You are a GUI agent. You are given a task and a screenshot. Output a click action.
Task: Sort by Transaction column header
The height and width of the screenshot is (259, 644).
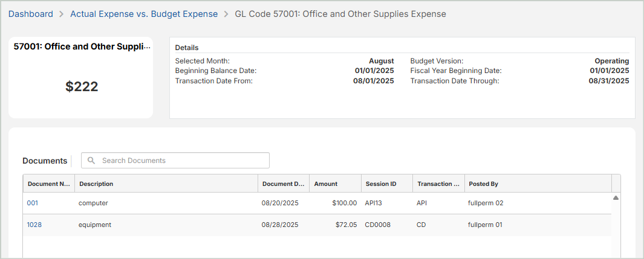point(438,184)
